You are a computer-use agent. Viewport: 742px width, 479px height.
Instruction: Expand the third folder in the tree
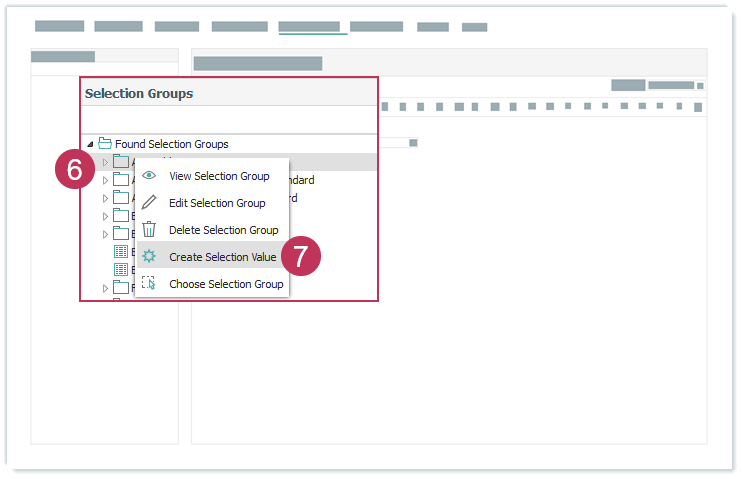pyautogui.click(x=105, y=198)
